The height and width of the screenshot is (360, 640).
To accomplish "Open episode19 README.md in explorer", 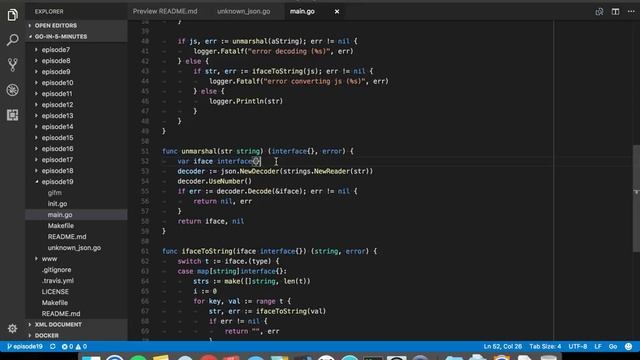I will point(67,237).
